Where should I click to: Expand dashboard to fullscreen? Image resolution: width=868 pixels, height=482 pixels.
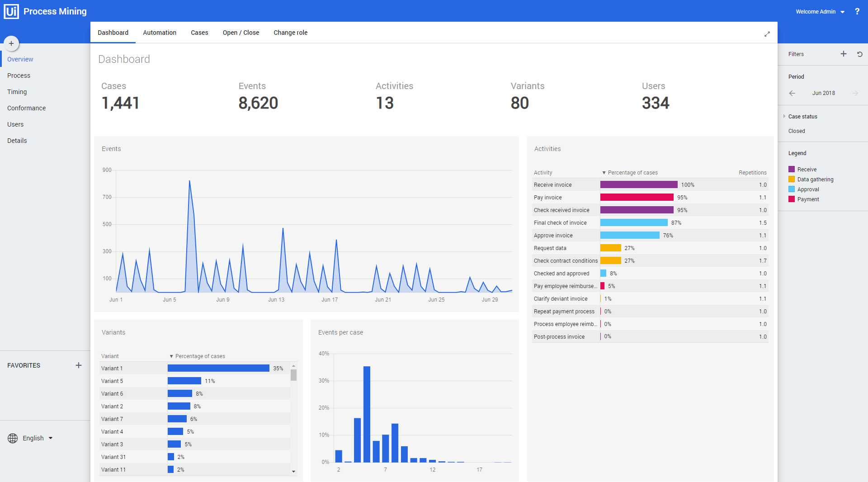click(767, 34)
